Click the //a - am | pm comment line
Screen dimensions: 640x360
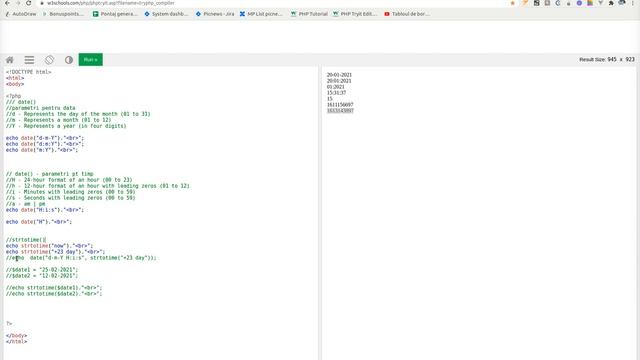coord(26,204)
